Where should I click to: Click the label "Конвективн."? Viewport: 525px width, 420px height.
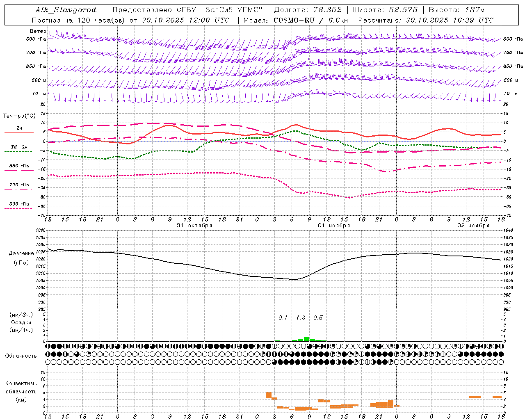tap(21, 383)
